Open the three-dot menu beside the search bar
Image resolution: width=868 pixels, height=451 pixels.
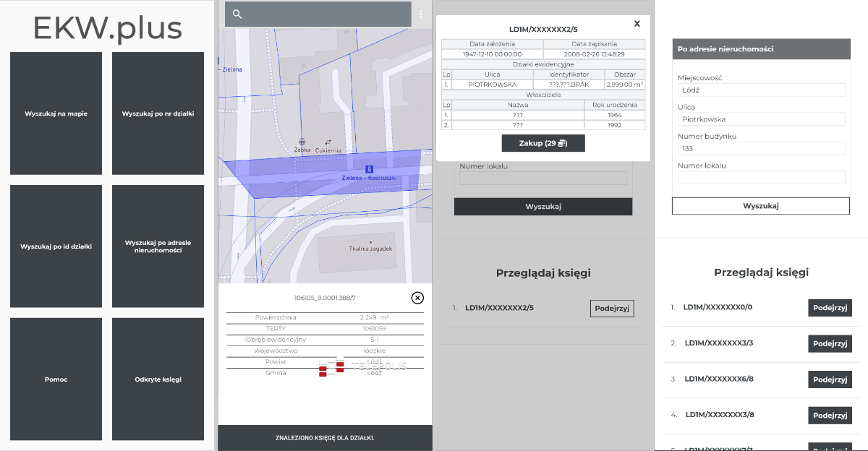pyautogui.click(x=420, y=14)
